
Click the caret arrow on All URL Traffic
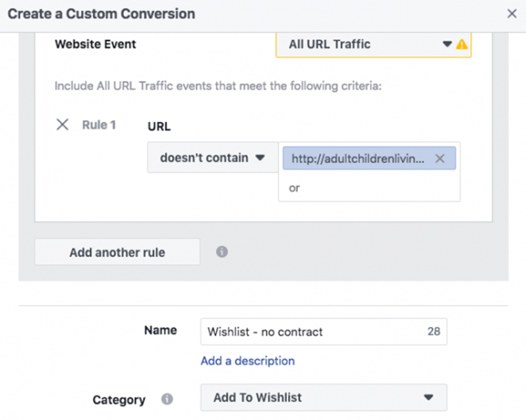tap(447, 44)
